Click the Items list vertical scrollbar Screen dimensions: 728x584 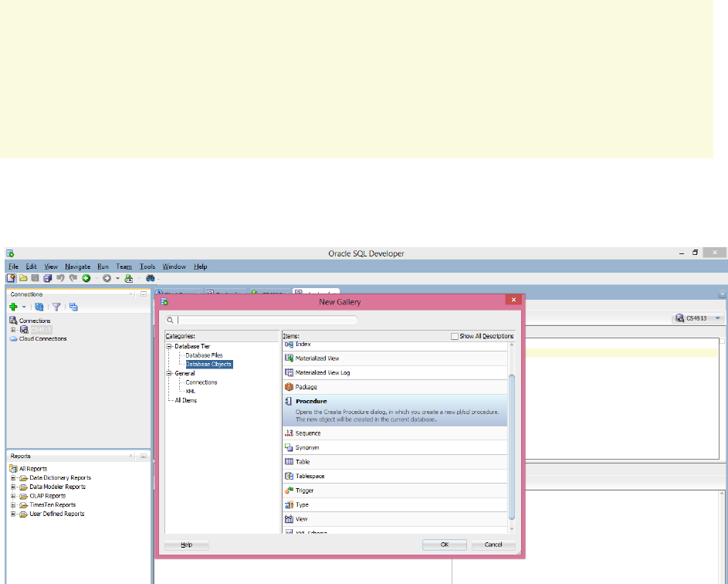(x=512, y=447)
